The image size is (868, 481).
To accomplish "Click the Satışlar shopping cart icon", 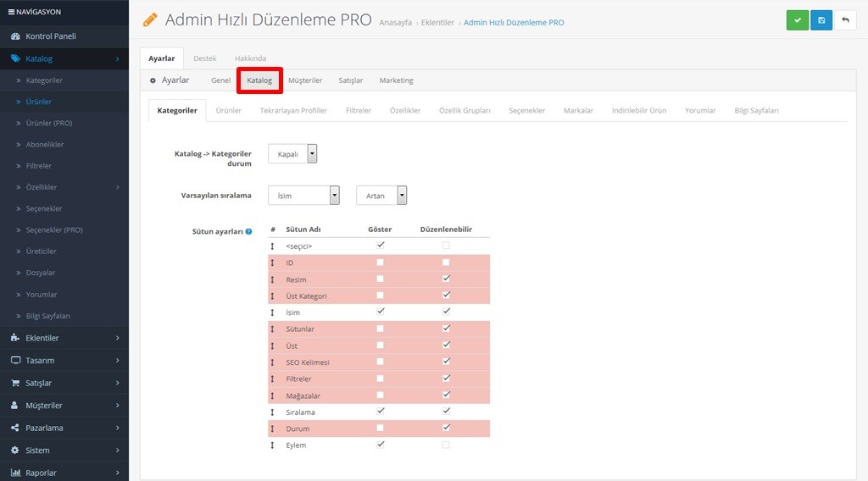I will [15, 383].
